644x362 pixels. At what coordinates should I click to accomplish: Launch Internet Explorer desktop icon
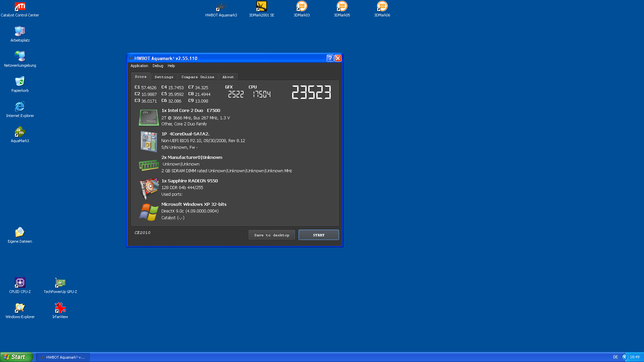[x=20, y=110]
